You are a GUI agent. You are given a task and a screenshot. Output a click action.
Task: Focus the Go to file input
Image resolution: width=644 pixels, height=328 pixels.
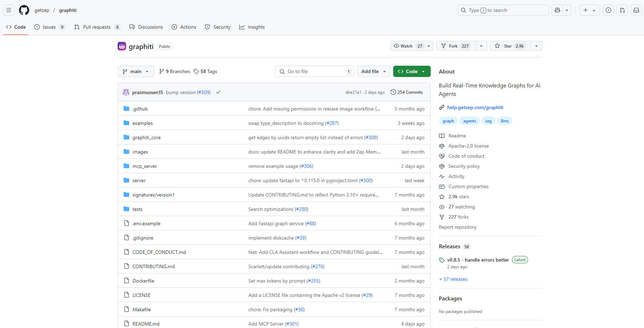coord(314,71)
